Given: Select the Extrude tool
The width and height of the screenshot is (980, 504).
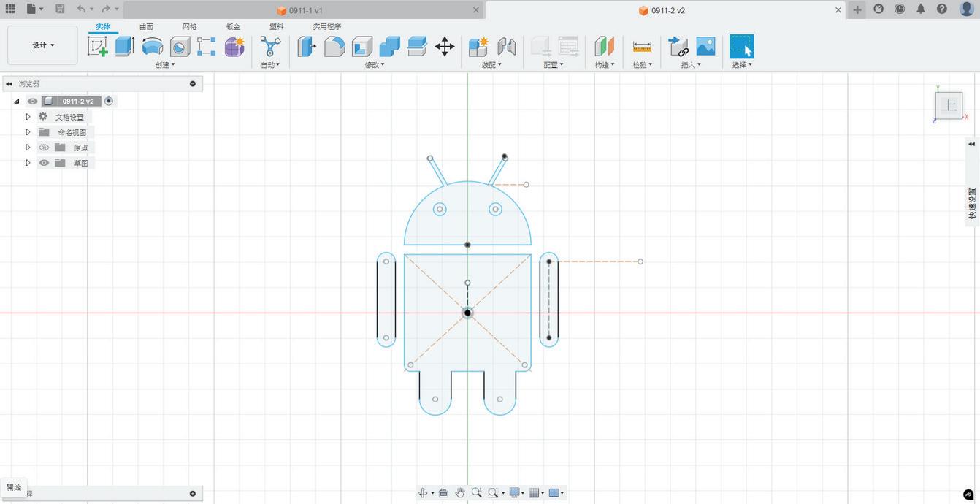Looking at the screenshot, I should pyautogui.click(x=125, y=46).
